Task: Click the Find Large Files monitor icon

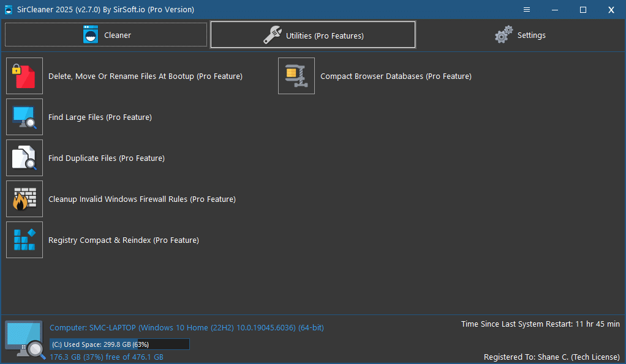Action: point(25,117)
